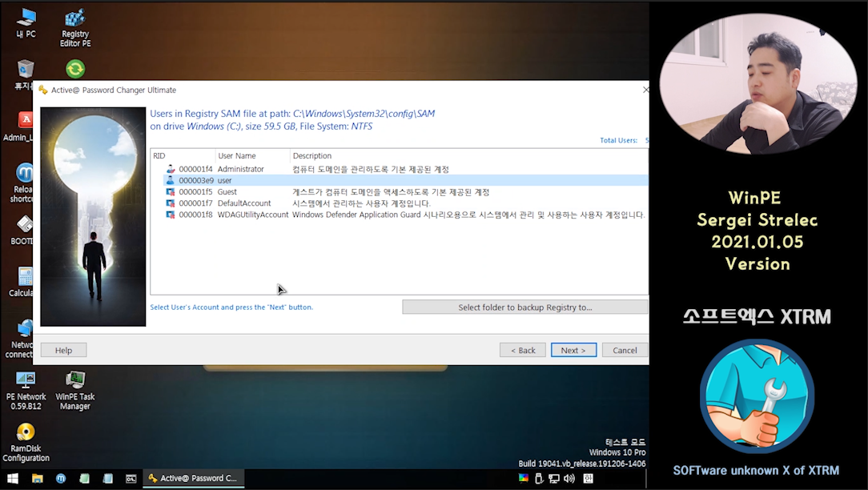The height and width of the screenshot is (490, 868).
Task: Click the blue notebook taskbar icon
Action: pos(108,478)
